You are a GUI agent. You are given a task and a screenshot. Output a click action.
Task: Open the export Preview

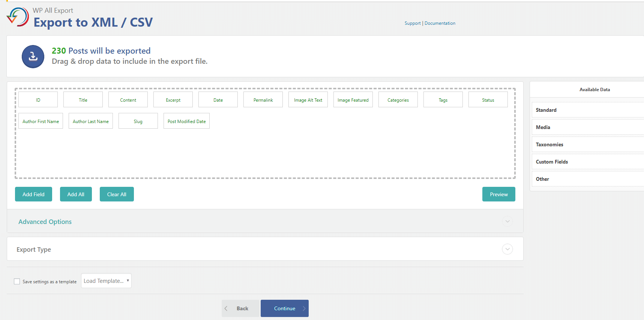pos(498,194)
